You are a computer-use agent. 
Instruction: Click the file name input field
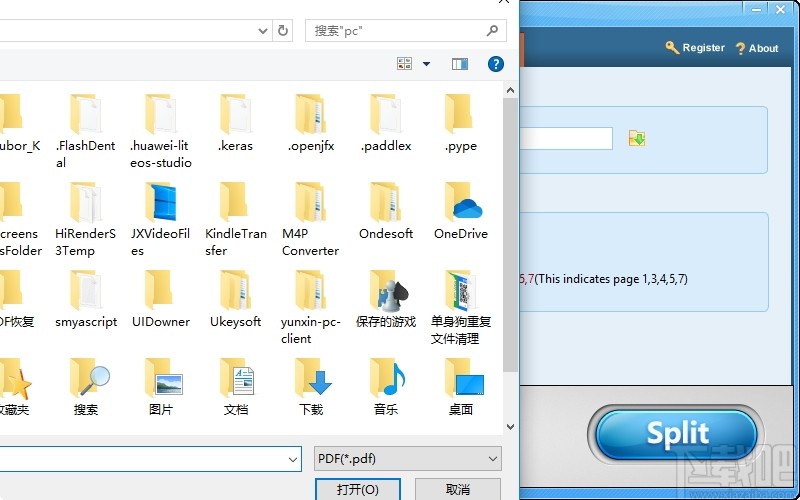[x=151, y=459]
